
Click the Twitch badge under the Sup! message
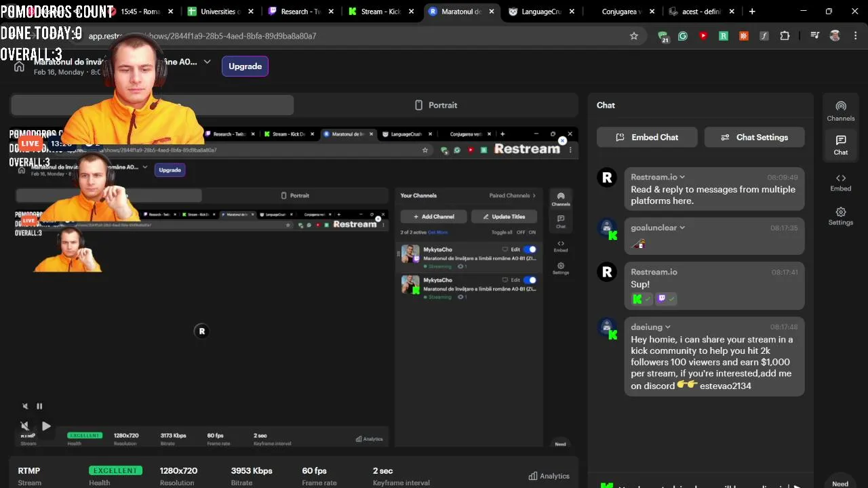(666, 298)
